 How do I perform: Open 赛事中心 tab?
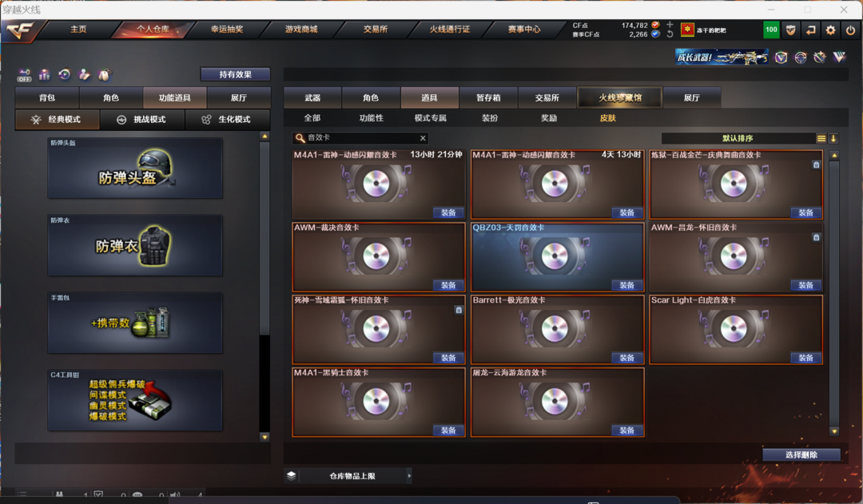coord(524,30)
